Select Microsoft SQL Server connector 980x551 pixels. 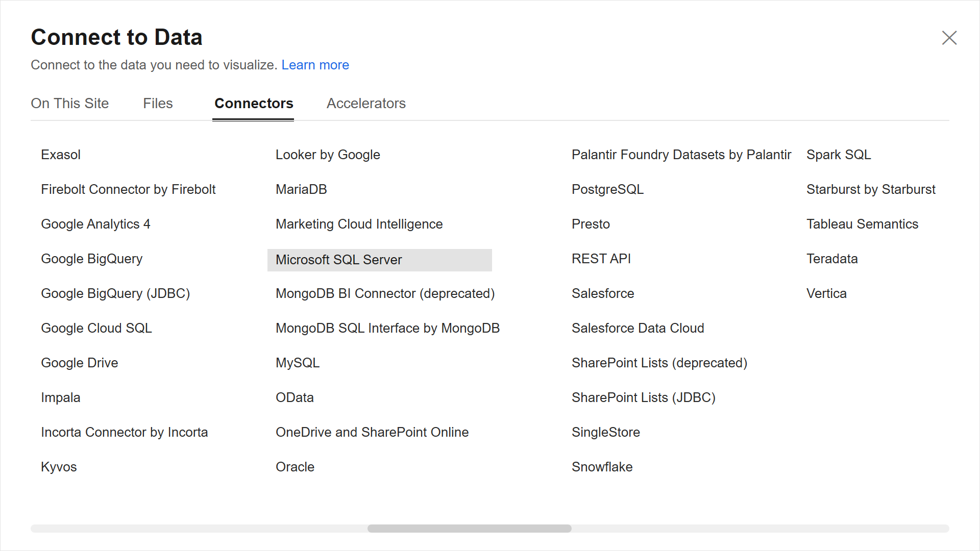coord(380,260)
